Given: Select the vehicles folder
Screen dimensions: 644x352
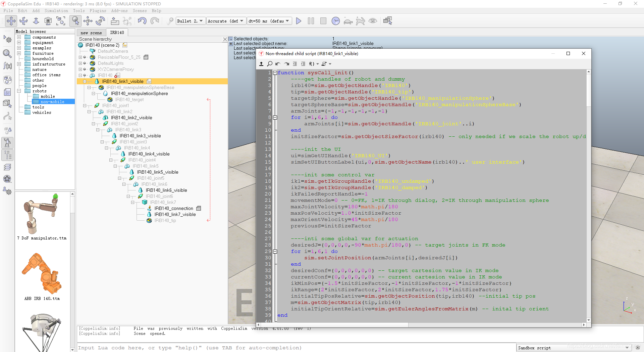Looking at the screenshot, I should [x=42, y=113].
